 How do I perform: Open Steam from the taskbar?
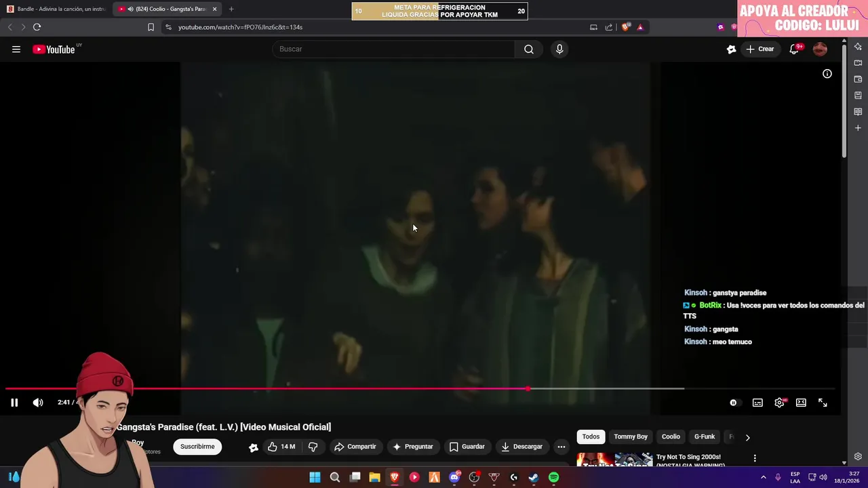(x=534, y=478)
